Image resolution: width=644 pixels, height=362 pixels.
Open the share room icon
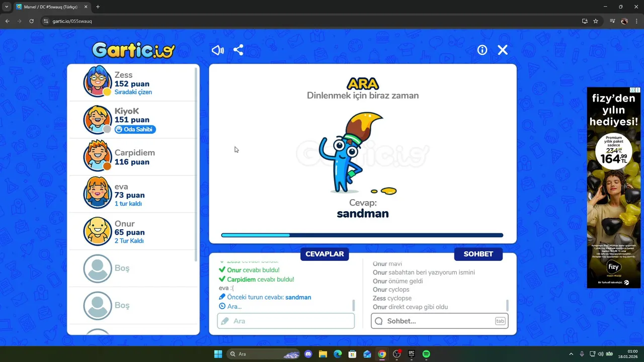tap(238, 50)
